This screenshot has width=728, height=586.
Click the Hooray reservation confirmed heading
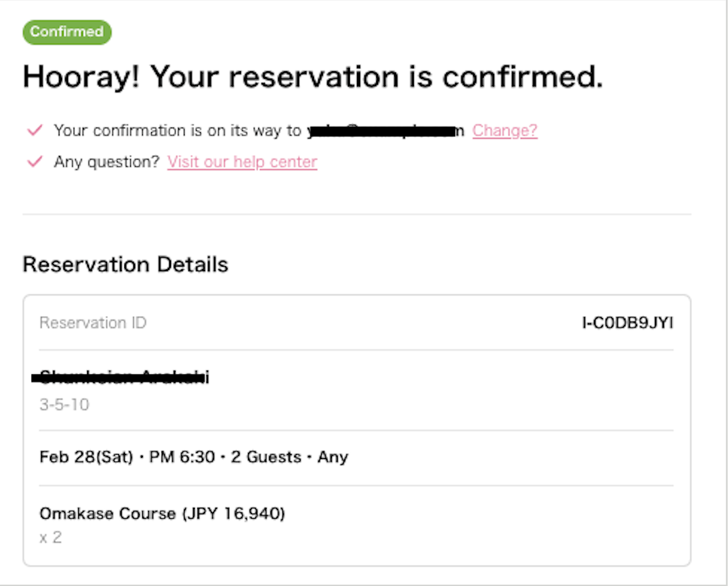[x=313, y=78]
